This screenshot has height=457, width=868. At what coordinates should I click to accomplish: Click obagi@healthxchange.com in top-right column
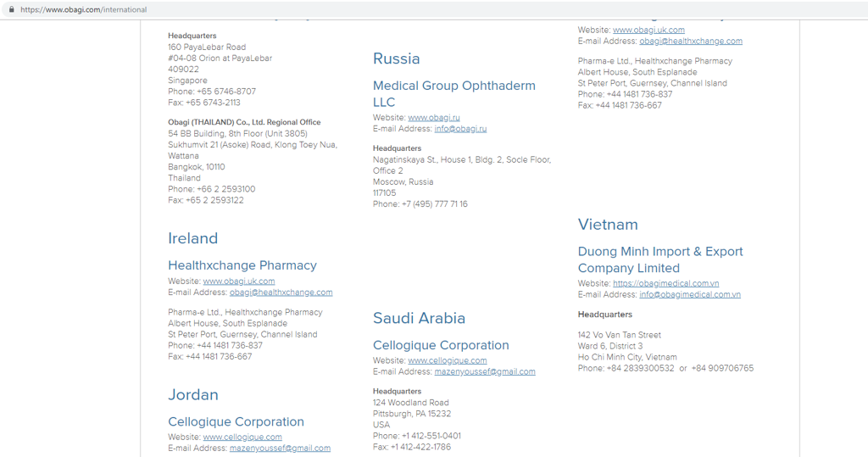[x=690, y=41]
